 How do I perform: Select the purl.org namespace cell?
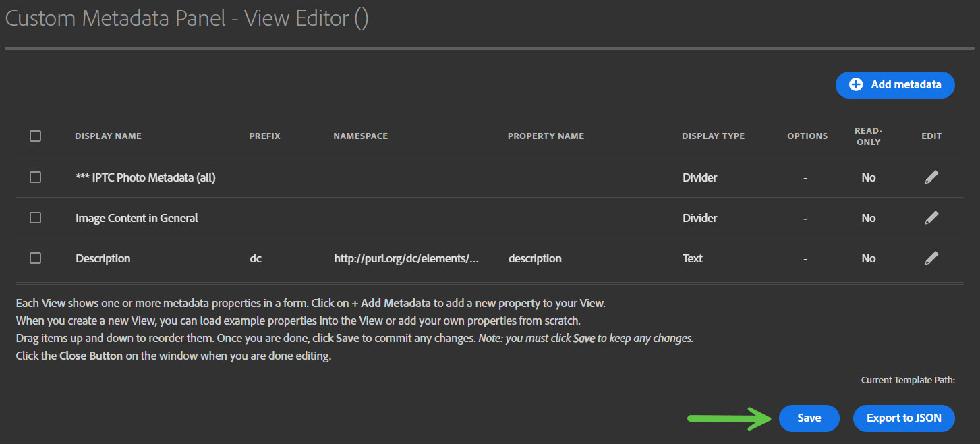(x=406, y=258)
